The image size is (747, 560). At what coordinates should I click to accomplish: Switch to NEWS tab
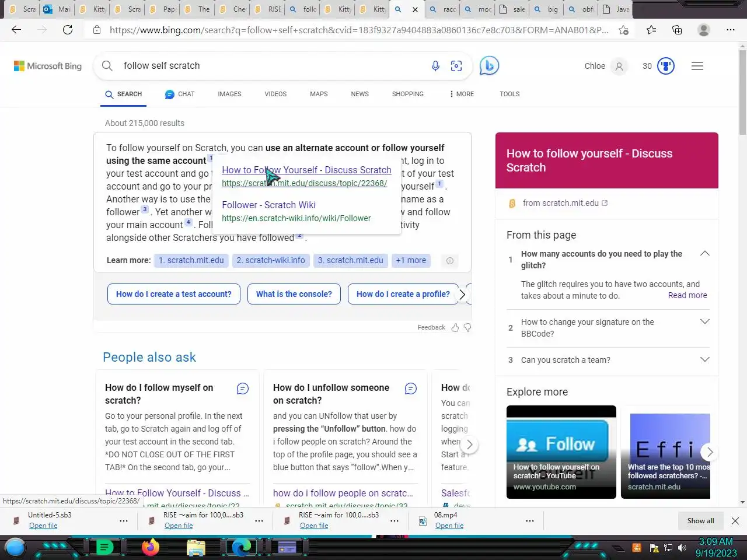tap(359, 94)
